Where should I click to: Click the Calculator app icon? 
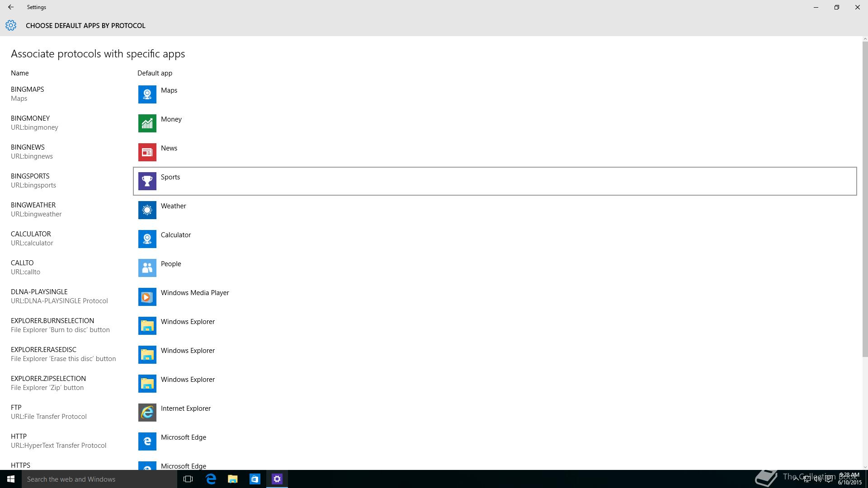click(147, 239)
